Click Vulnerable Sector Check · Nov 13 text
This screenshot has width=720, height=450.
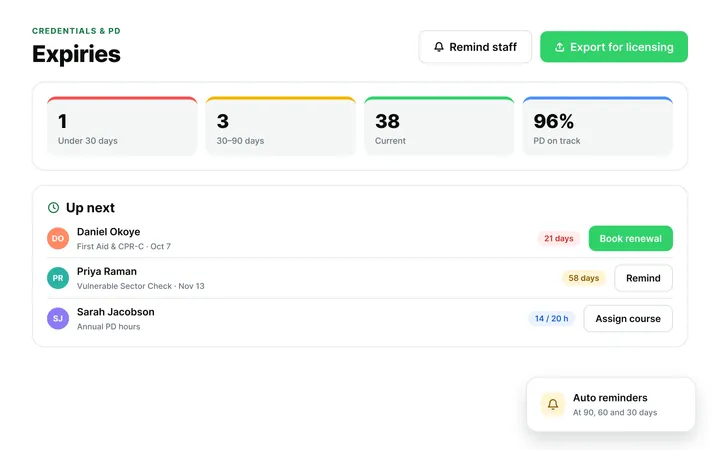click(141, 286)
